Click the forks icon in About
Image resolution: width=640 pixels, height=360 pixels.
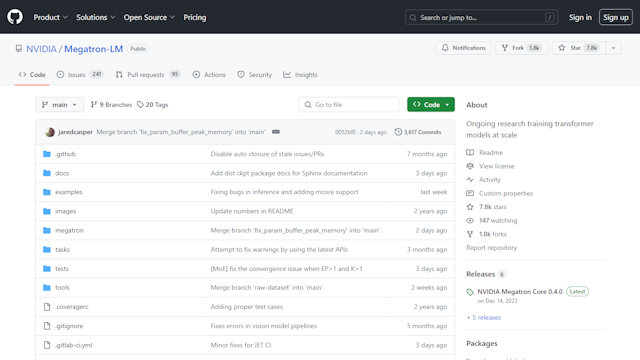(470, 234)
